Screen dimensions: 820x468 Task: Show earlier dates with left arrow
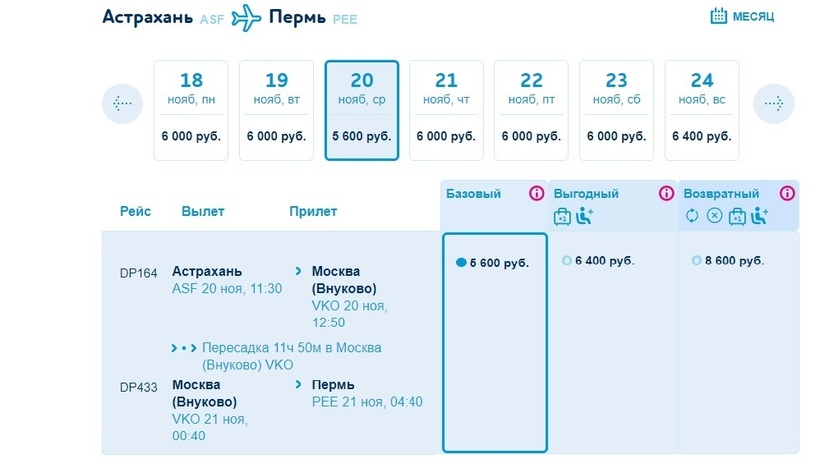(x=122, y=103)
